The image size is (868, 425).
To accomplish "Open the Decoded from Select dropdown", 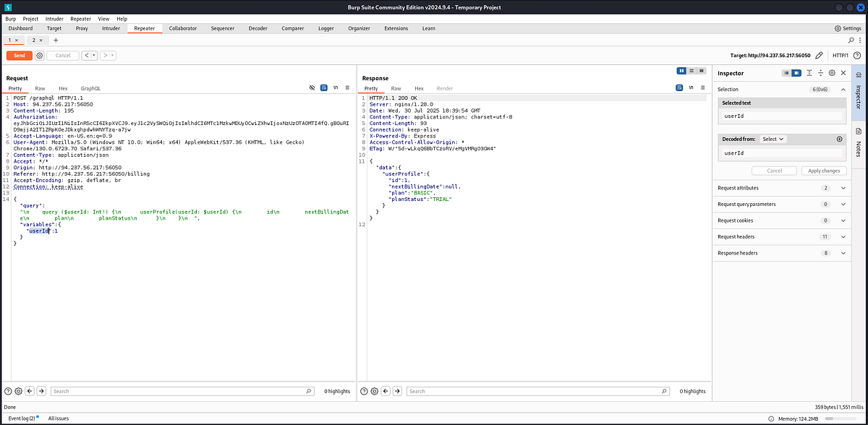I will coord(773,139).
